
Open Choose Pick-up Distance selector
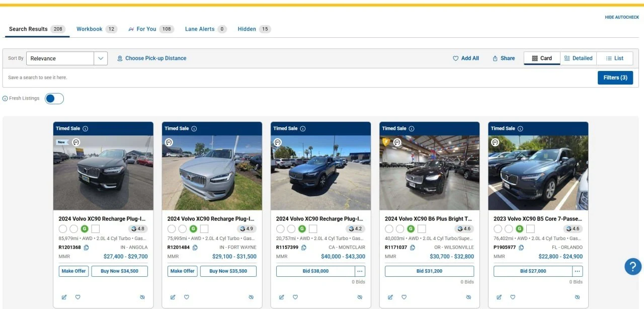(151, 58)
